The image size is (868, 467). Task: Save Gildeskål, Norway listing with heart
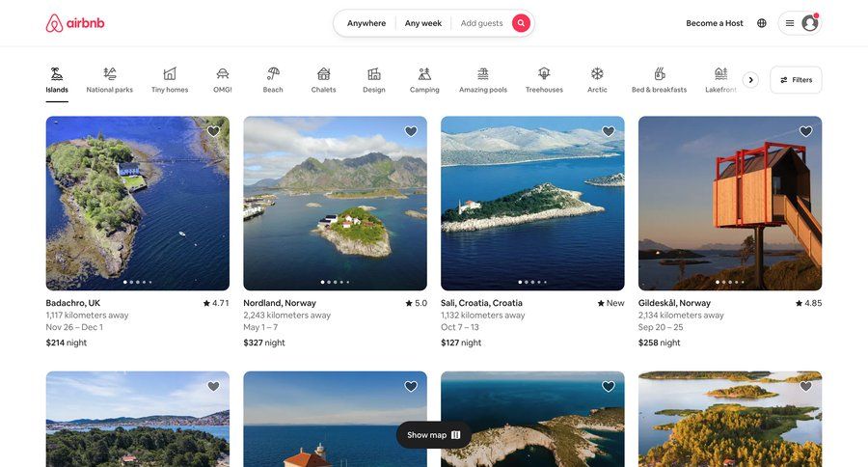[x=805, y=131]
